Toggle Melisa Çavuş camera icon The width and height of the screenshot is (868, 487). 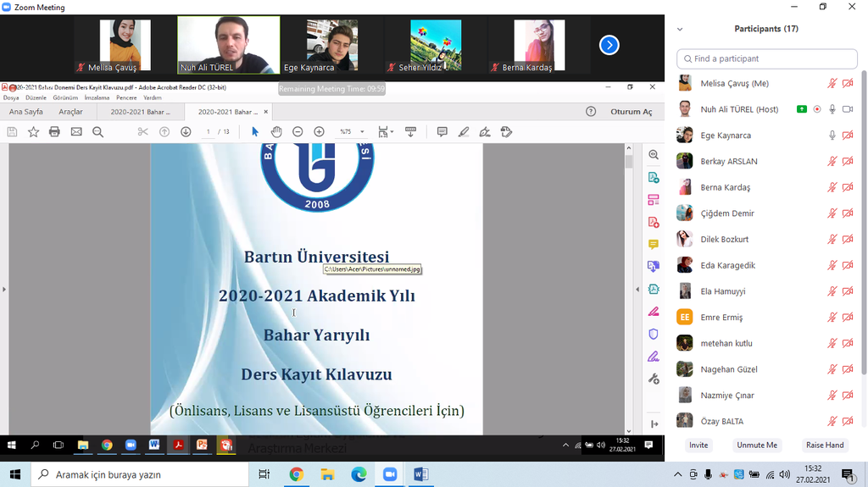point(848,83)
